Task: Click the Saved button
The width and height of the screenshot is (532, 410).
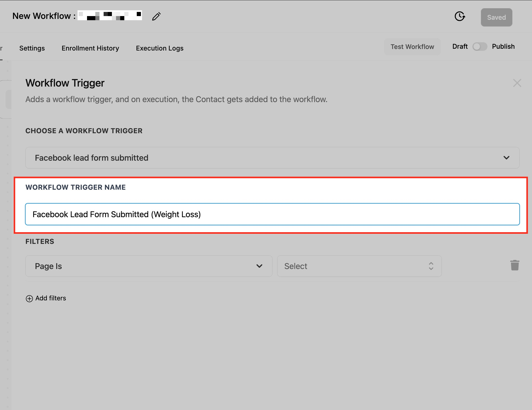Action: [496, 17]
